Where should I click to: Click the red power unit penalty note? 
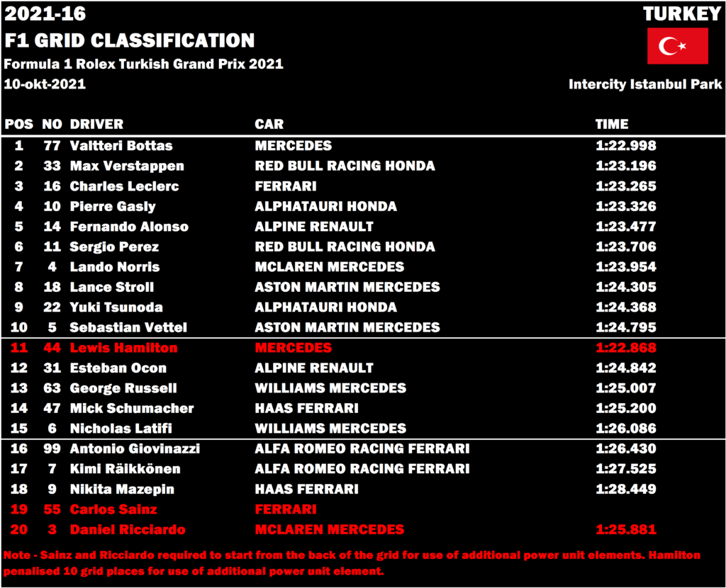click(x=352, y=563)
